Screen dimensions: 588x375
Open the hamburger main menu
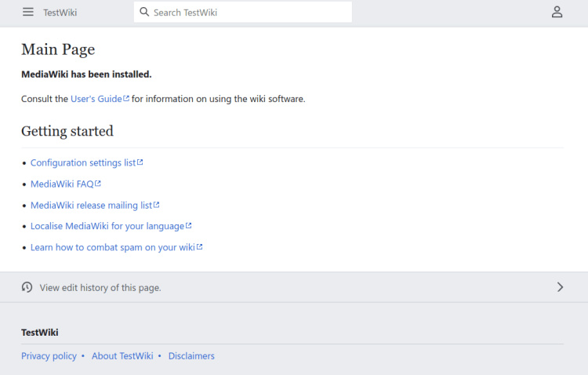28,12
